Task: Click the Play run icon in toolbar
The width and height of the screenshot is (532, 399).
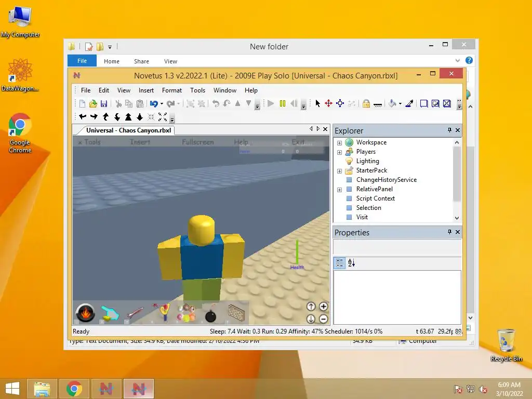Action: (x=271, y=103)
